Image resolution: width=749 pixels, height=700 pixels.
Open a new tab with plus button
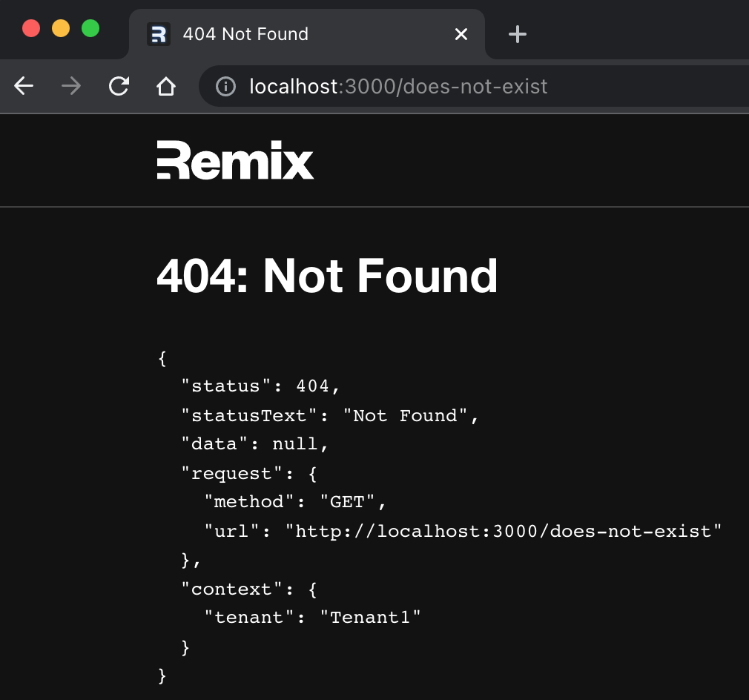click(518, 34)
